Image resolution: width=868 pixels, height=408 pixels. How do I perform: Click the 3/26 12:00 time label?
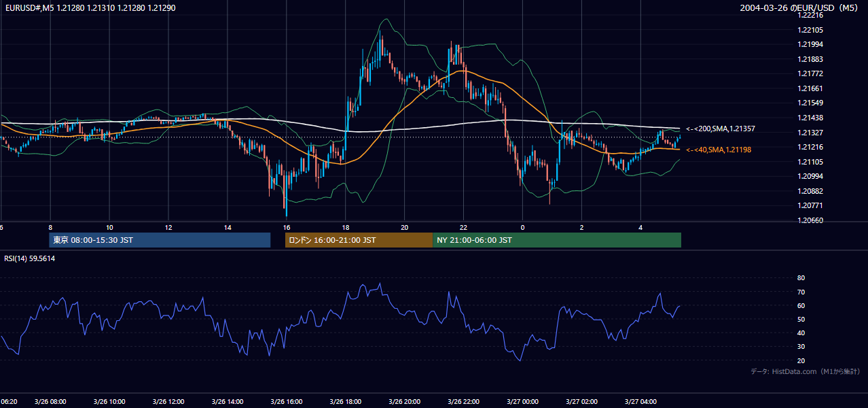click(x=168, y=402)
